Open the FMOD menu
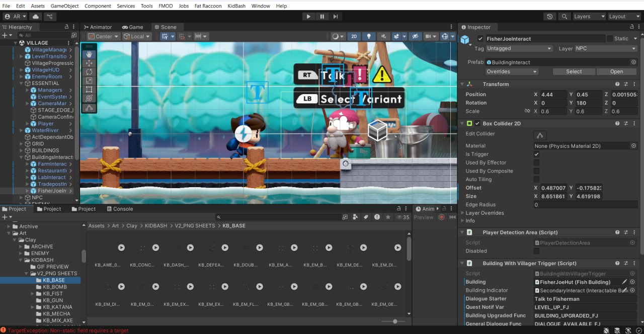 [x=166, y=6]
